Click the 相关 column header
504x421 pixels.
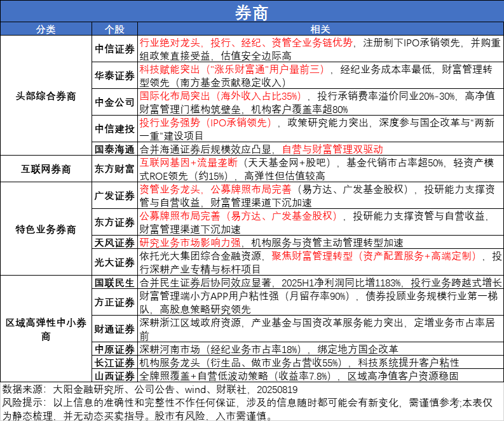coord(320,30)
